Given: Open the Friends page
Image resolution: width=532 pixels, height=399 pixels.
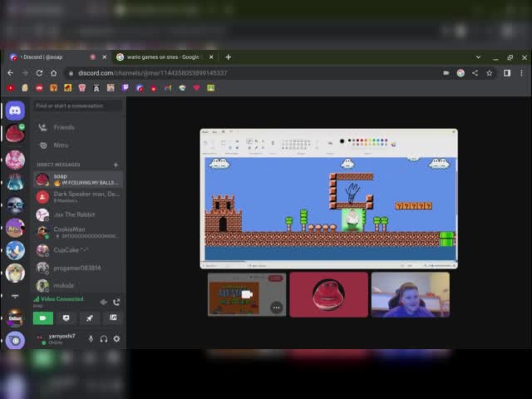Looking at the screenshot, I should point(78,127).
